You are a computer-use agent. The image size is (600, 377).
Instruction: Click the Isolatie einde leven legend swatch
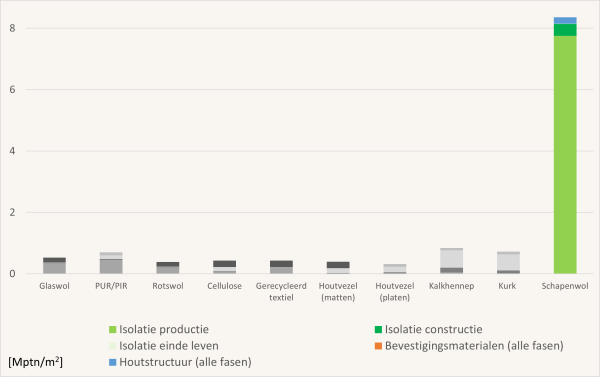(112, 346)
